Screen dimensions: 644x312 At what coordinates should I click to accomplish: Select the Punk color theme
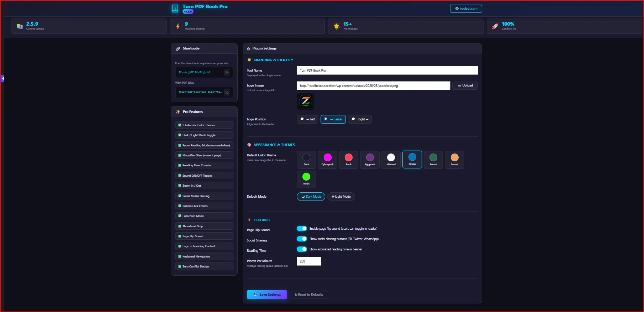tap(349, 160)
